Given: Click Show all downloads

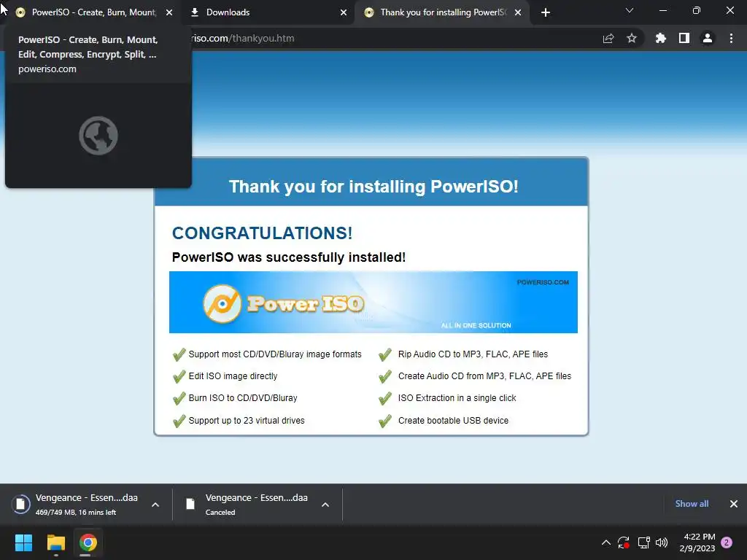Looking at the screenshot, I should (x=692, y=504).
